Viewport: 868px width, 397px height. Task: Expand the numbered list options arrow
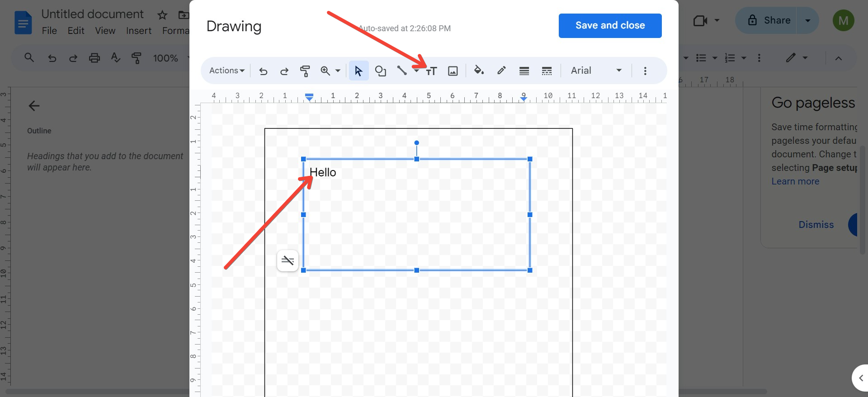(x=744, y=58)
